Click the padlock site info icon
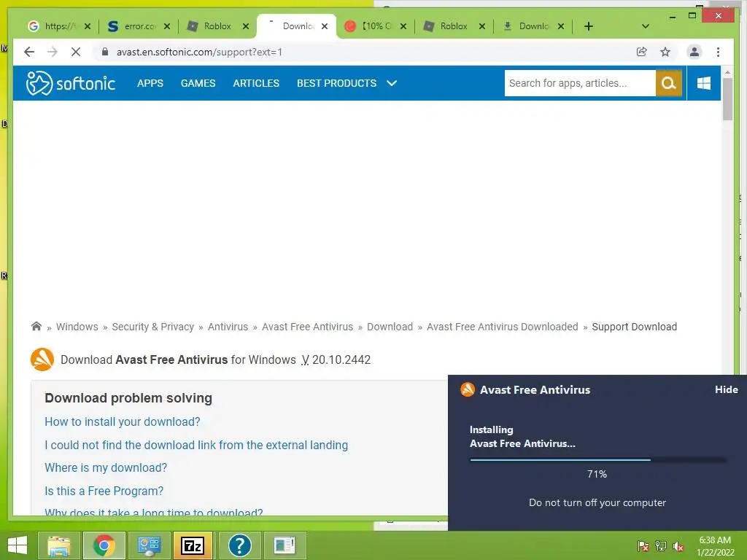 [x=105, y=52]
